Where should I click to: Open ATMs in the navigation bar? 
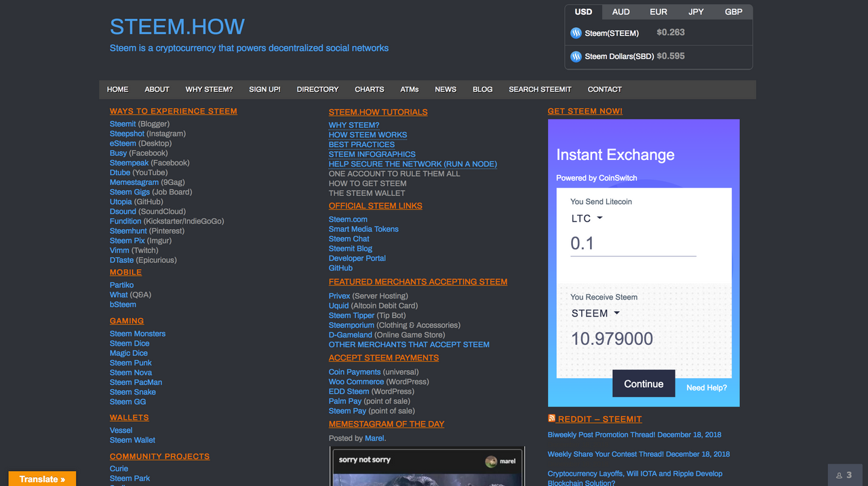pyautogui.click(x=410, y=89)
